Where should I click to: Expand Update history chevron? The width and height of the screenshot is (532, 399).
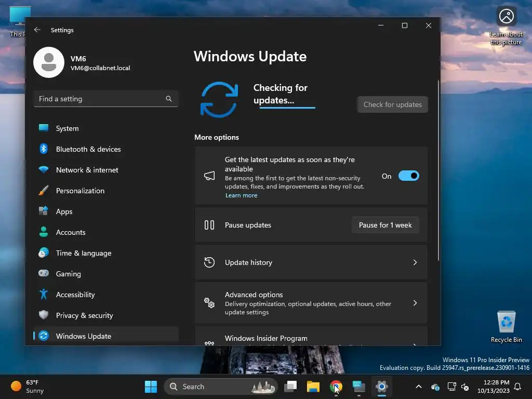(415, 262)
